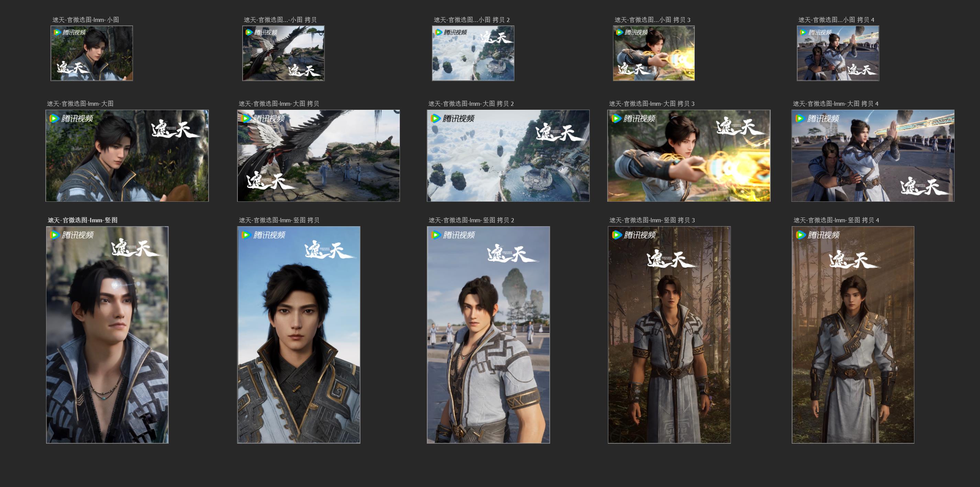Click the label 遮天-官微选图-lmm-竖图 拷贝 2

click(471, 220)
